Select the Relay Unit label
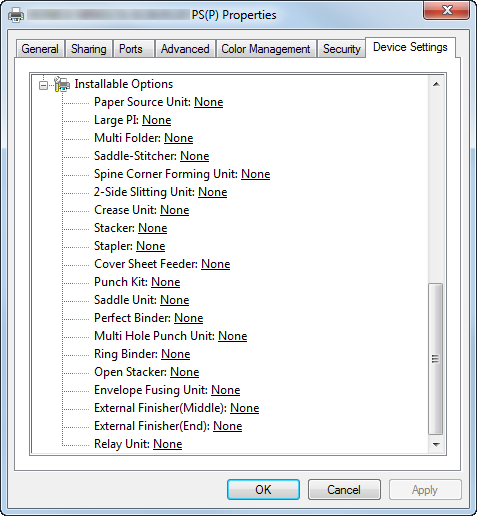Viewport: 477px width, 516px height. pyautogui.click(x=122, y=444)
